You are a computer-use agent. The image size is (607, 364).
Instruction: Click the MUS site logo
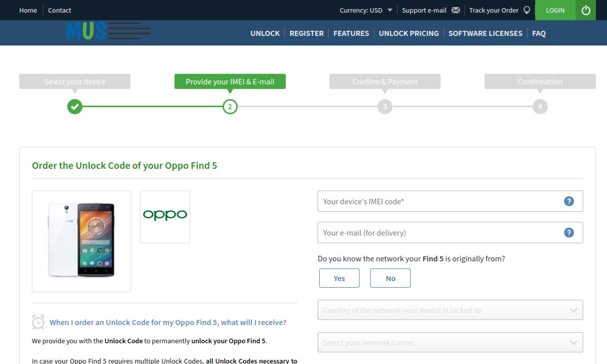pos(109,31)
